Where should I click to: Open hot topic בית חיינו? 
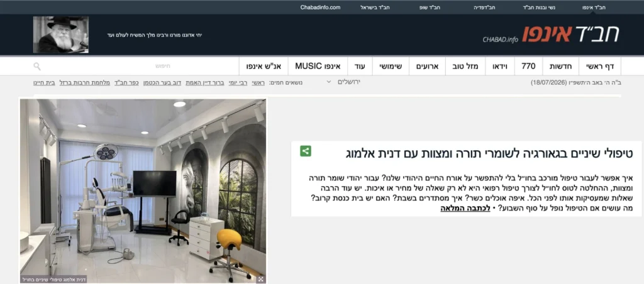(x=44, y=82)
